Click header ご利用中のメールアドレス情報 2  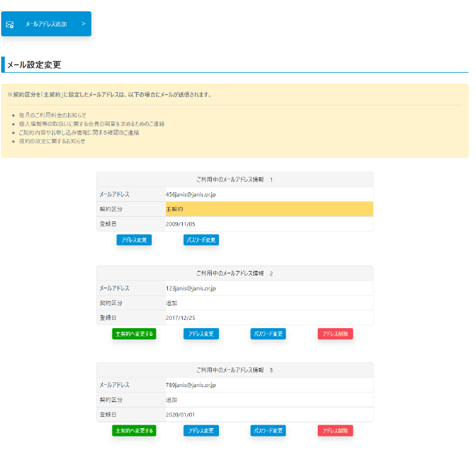click(234, 273)
